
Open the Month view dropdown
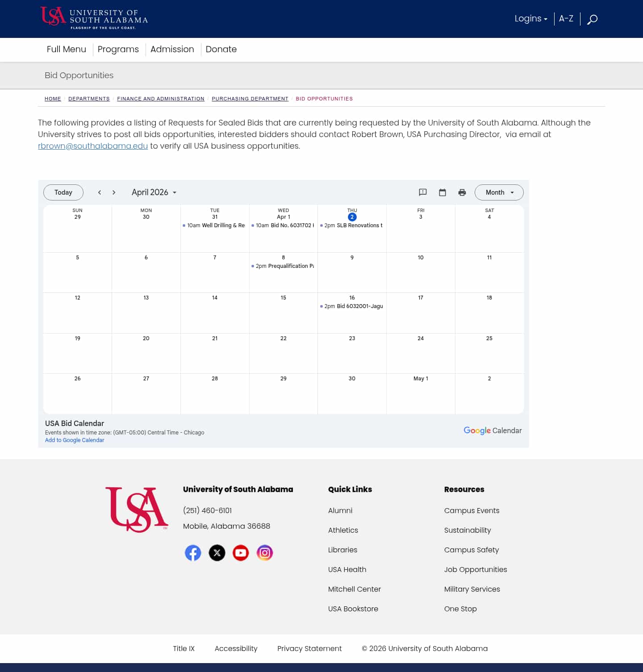point(499,192)
